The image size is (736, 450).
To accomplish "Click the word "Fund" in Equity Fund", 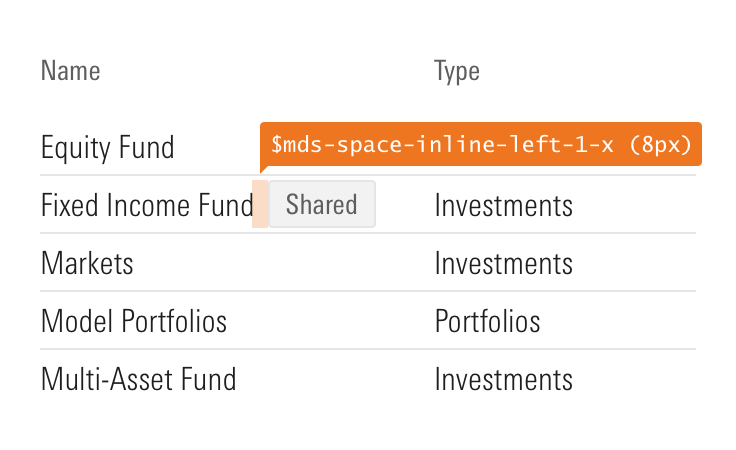I will pos(146,147).
